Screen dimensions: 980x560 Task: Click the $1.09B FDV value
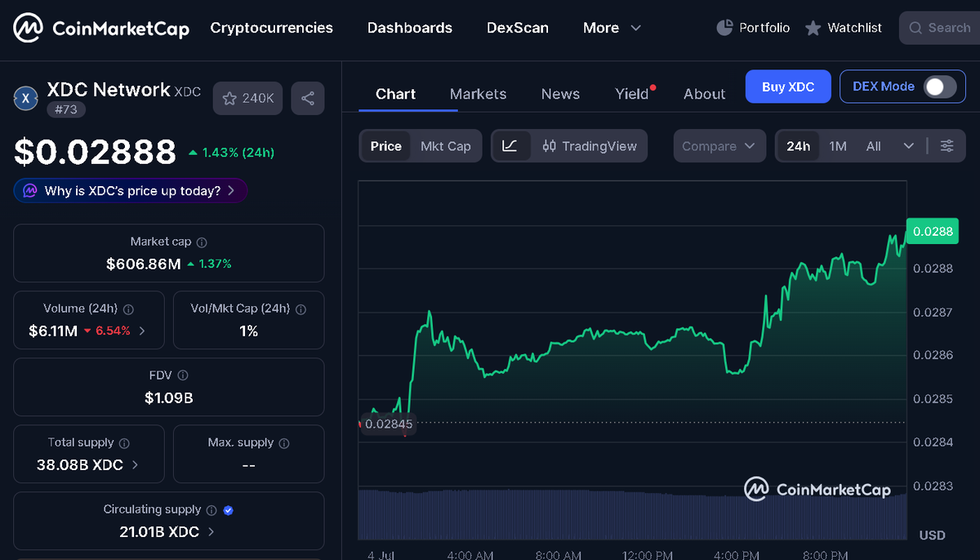169,398
